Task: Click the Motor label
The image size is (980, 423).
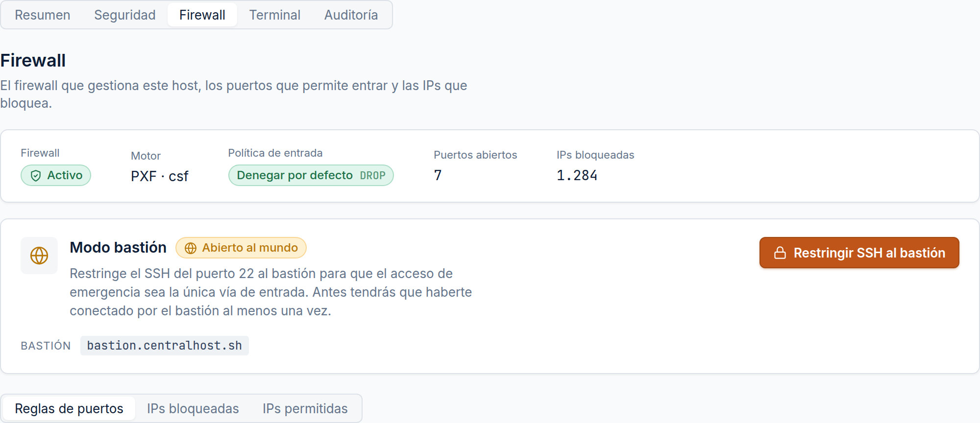Action: coord(146,156)
